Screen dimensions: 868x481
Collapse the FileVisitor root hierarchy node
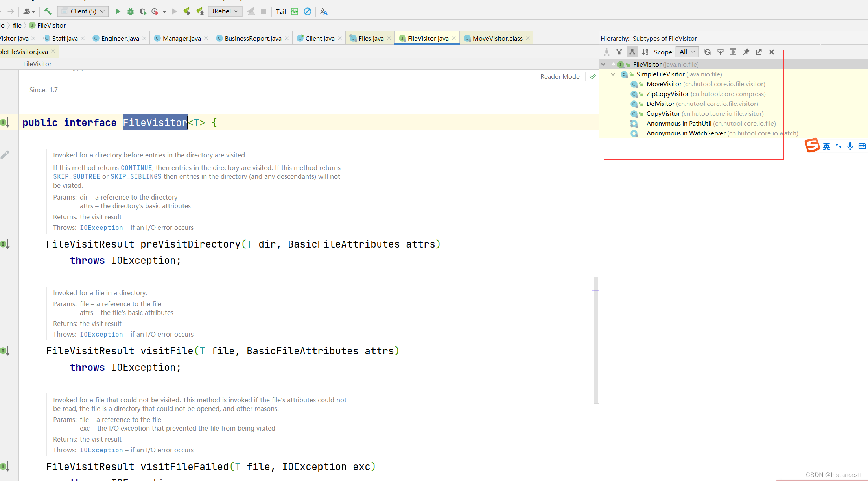[603, 64]
